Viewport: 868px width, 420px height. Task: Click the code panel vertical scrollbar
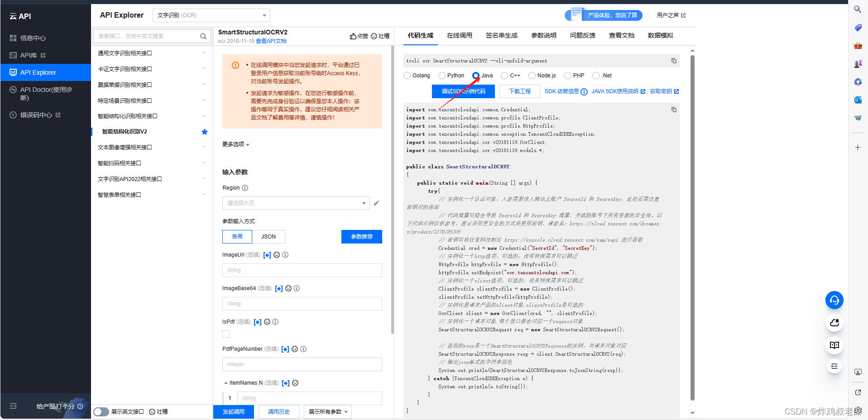coord(692,228)
